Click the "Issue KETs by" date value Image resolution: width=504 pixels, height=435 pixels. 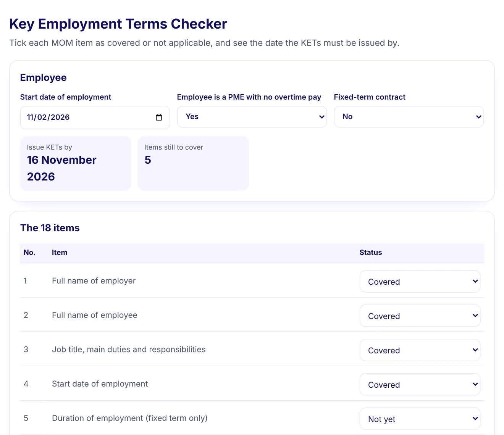[x=62, y=168]
